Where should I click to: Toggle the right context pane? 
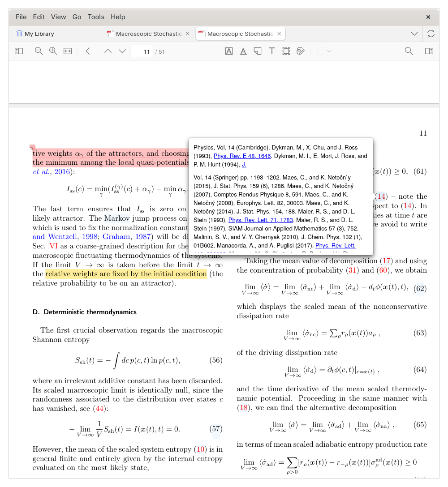coord(429,51)
